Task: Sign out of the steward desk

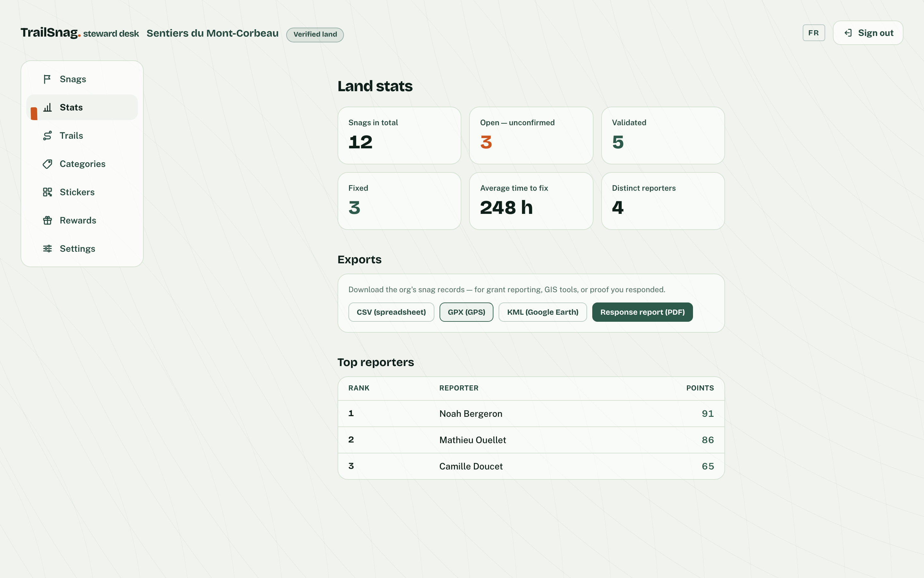Action: click(x=868, y=33)
